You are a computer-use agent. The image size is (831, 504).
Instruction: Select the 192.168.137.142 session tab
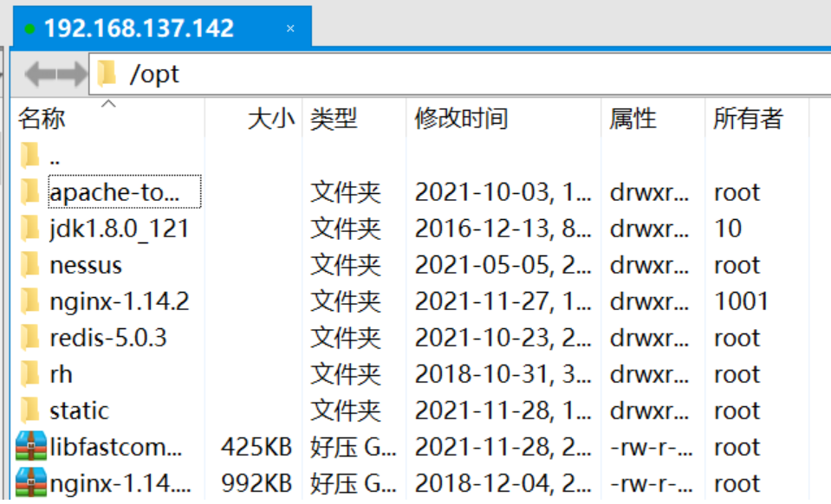(162, 28)
